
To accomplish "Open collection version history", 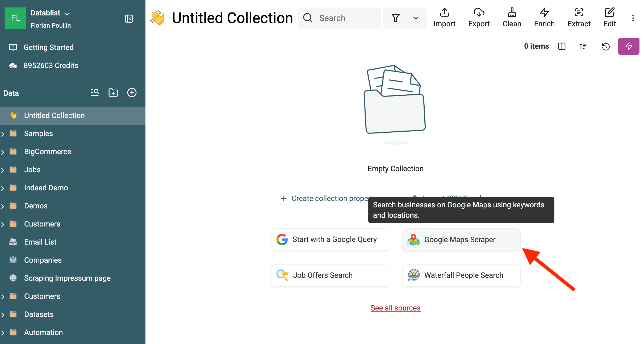I will pyautogui.click(x=606, y=46).
